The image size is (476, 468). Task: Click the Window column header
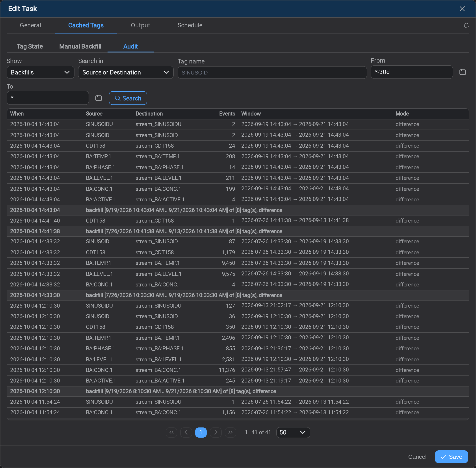[x=251, y=113]
